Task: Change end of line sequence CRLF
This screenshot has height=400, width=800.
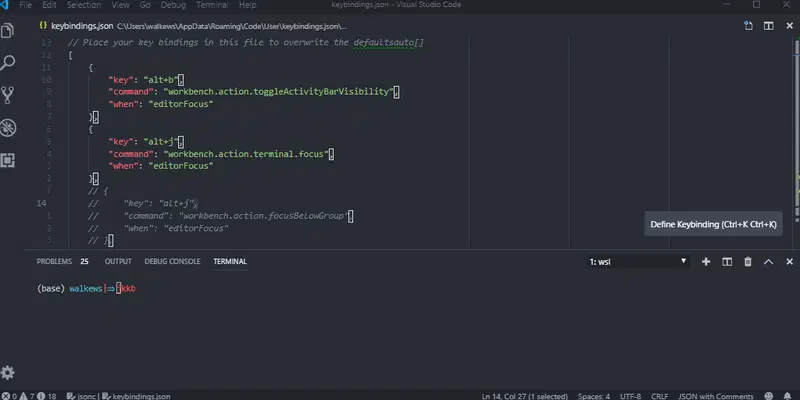Action: tap(660, 396)
